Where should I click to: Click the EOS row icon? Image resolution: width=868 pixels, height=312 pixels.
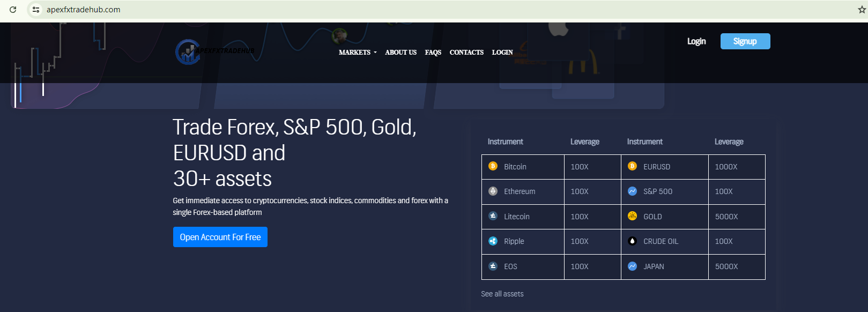coord(493,266)
